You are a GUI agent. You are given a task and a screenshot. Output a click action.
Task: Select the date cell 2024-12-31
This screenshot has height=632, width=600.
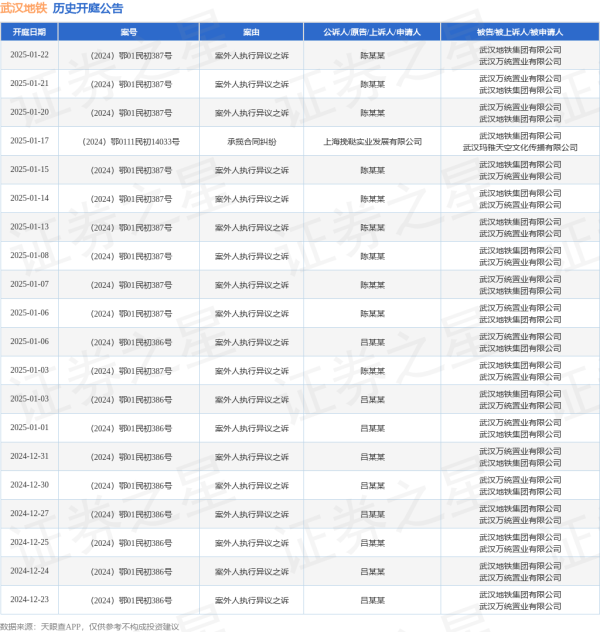pos(29,456)
